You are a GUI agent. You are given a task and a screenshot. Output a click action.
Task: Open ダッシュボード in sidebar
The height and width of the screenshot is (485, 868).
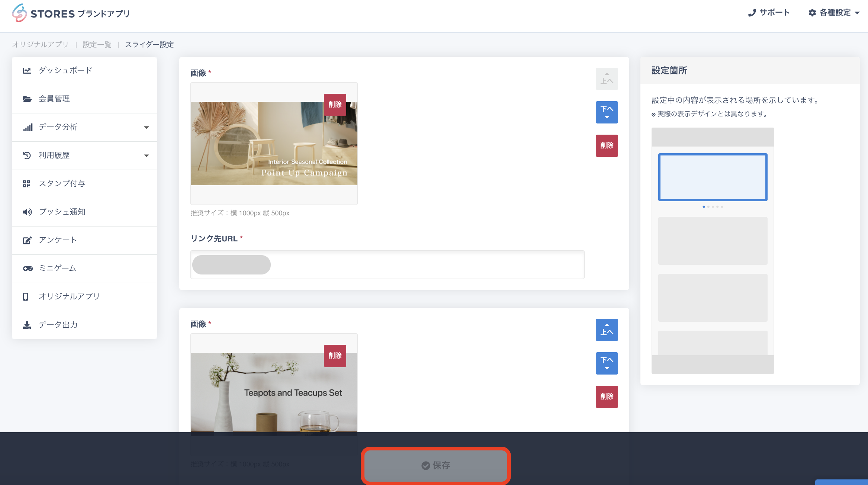[84, 71]
